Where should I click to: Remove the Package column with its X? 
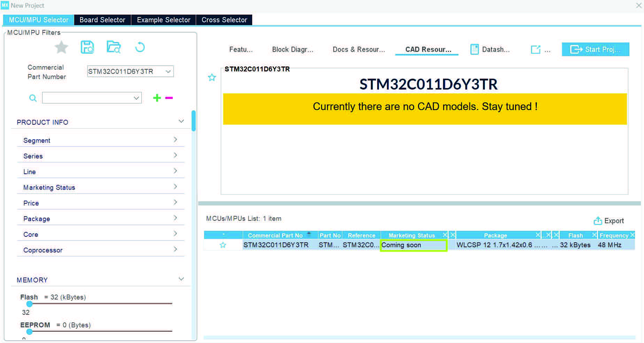click(538, 235)
